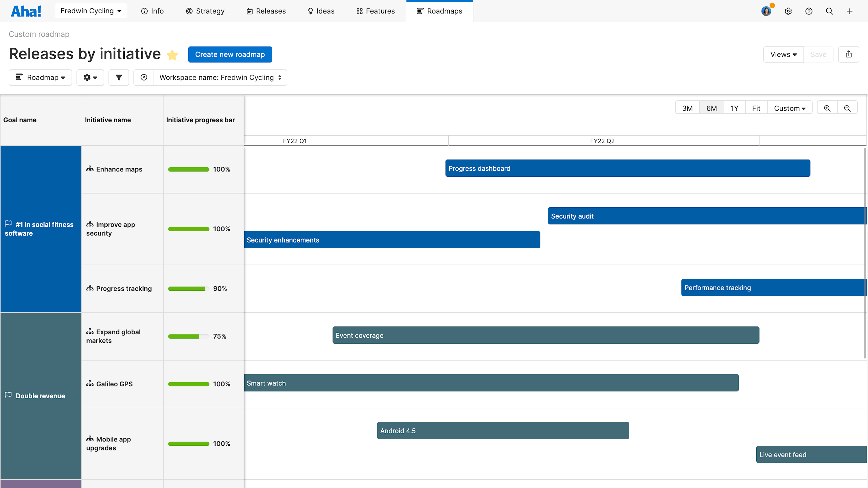
Task: Open the Custom time range dropdown
Action: [x=790, y=108]
